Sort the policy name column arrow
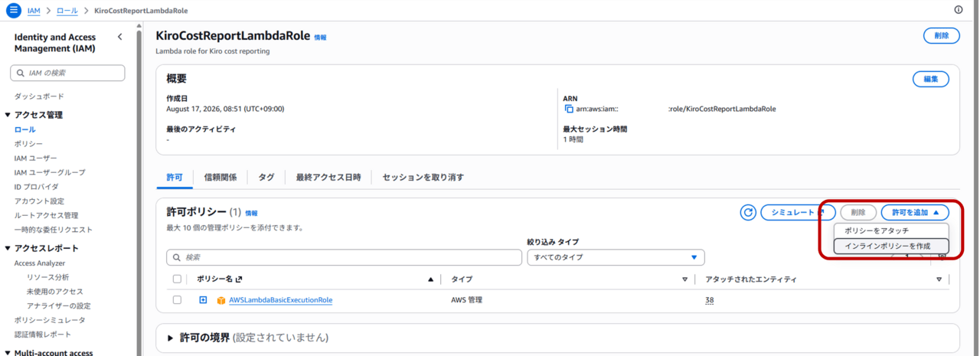The image size is (980, 356). [x=430, y=279]
